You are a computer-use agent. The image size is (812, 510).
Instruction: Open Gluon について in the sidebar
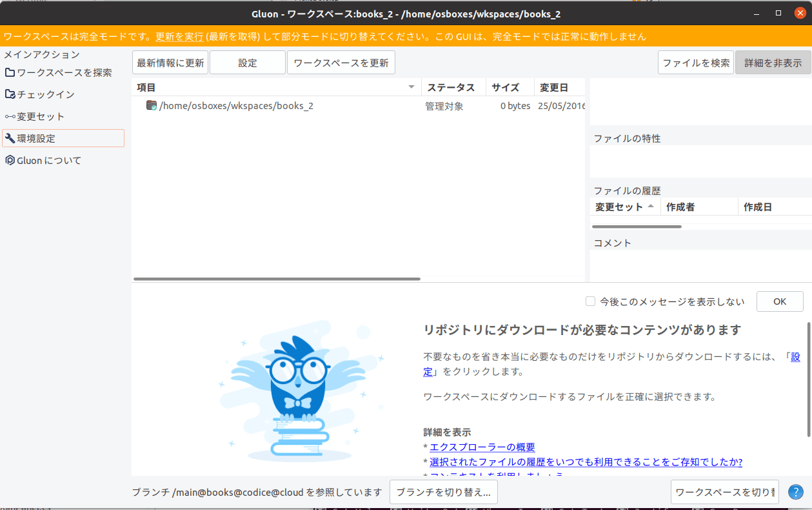tap(64, 160)
